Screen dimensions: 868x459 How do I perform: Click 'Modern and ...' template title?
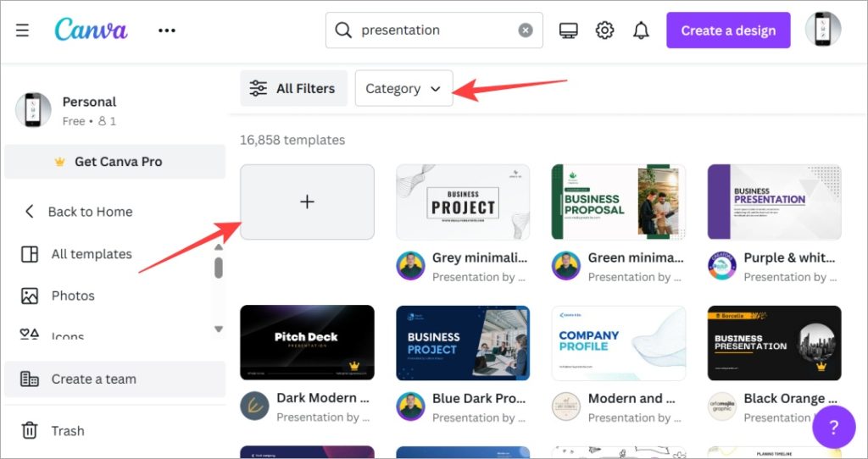(632, 398)
